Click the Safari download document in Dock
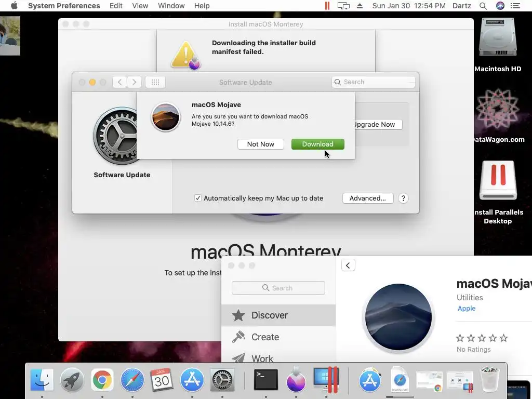Viewport: 532px width, 399px height. pyautogui.click(x=400, y=380)
